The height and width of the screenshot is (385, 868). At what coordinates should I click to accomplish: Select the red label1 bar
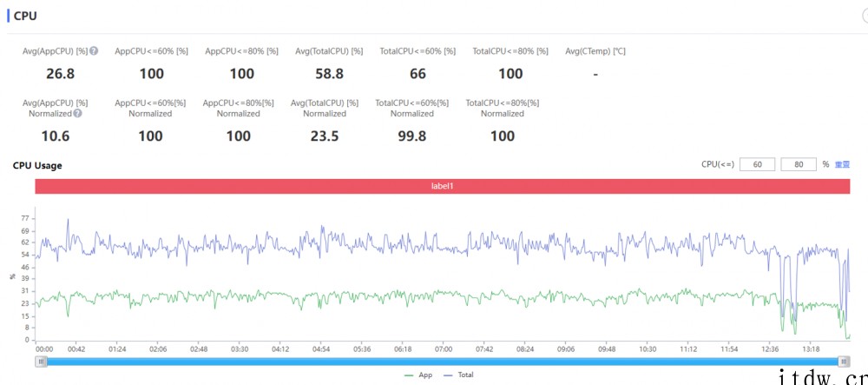click(x=443, y=186)
